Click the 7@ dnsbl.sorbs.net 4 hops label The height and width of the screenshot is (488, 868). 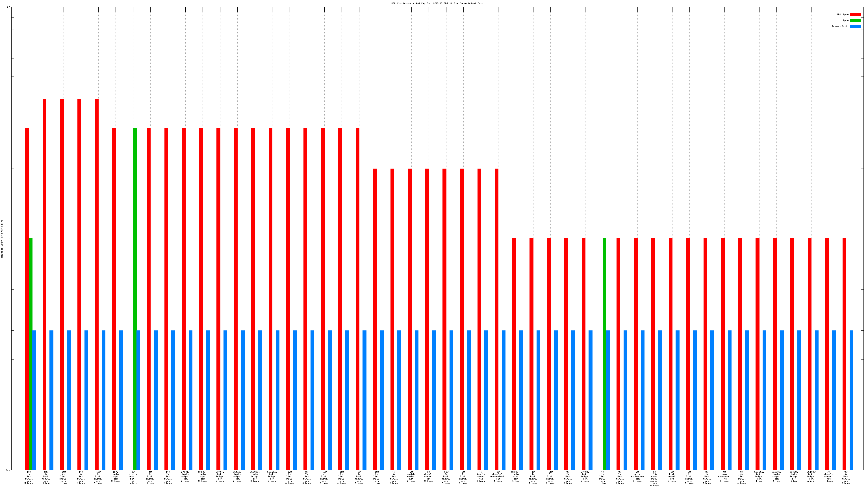(x=828, y=476)
